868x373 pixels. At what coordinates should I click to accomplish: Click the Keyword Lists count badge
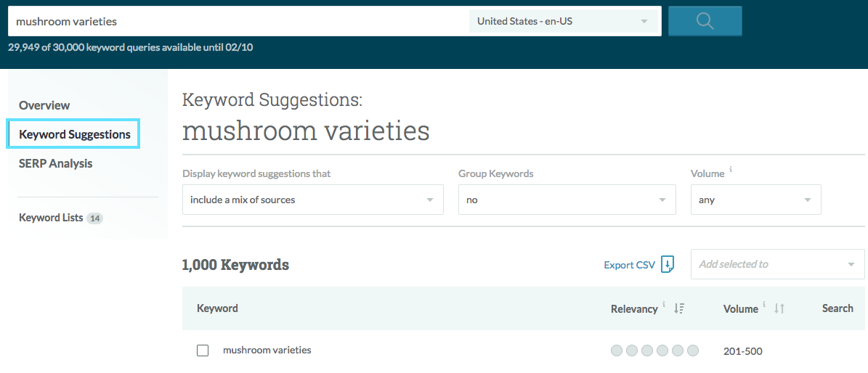(x=94, y=218)
